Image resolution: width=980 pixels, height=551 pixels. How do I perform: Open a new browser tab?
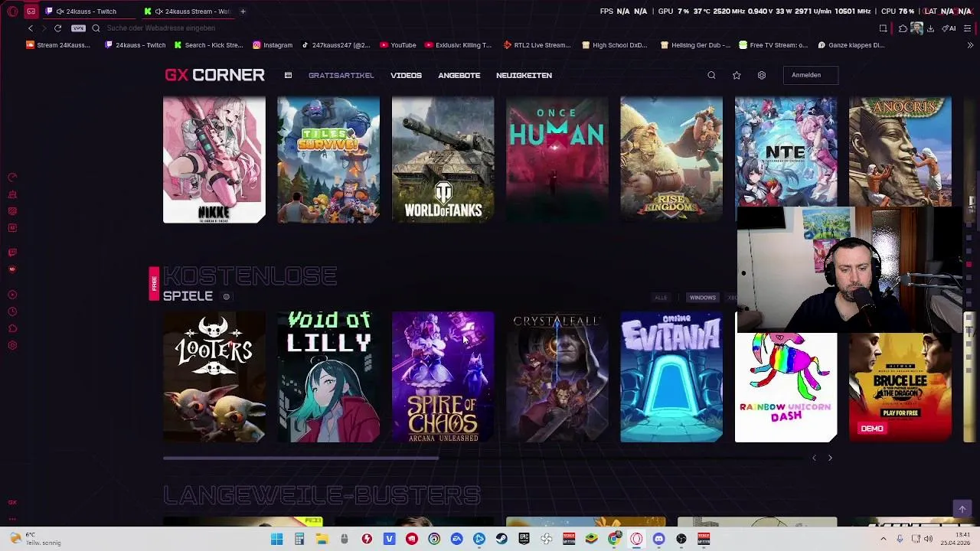coord(243,11)
